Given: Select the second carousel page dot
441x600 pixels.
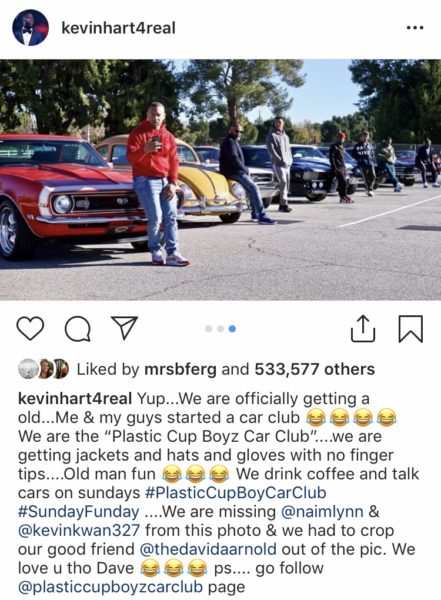Looking at the screenshot, I should pos(220,329).
